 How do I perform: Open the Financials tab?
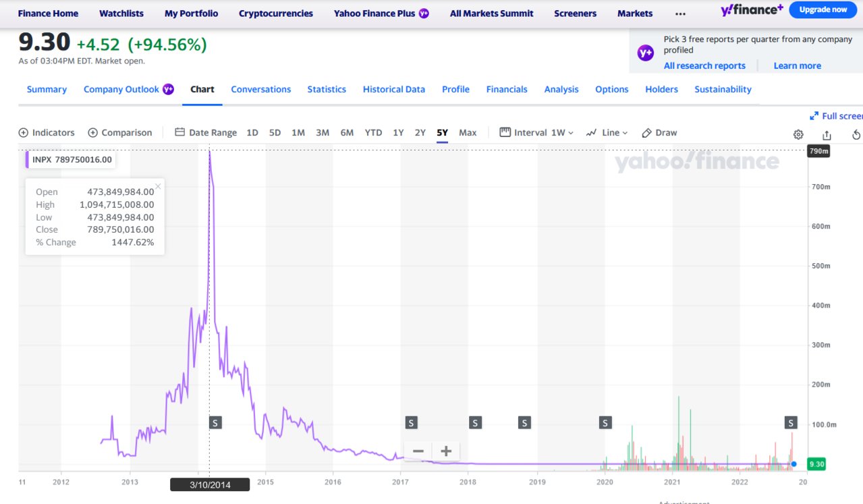tap(507, 89)
